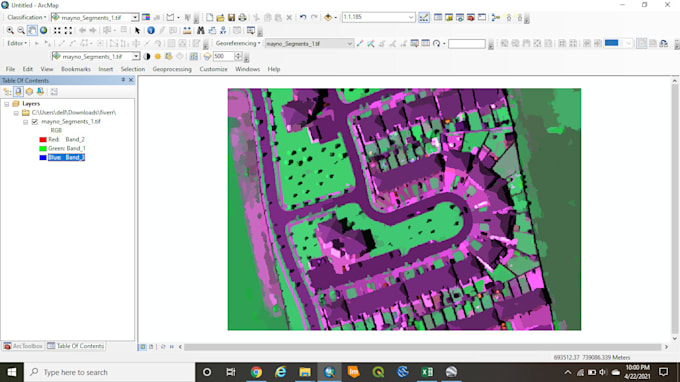
Task: Click the 500 value input field
Action: click(x=223, y=56)
